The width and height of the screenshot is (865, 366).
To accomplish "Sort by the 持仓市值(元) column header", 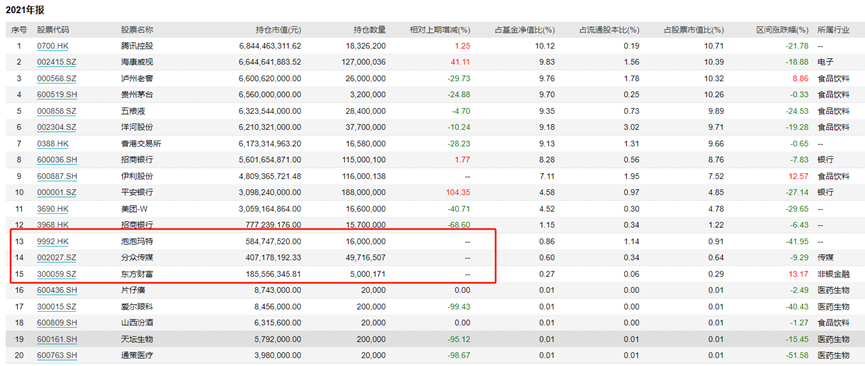I will tap(279, 30).
